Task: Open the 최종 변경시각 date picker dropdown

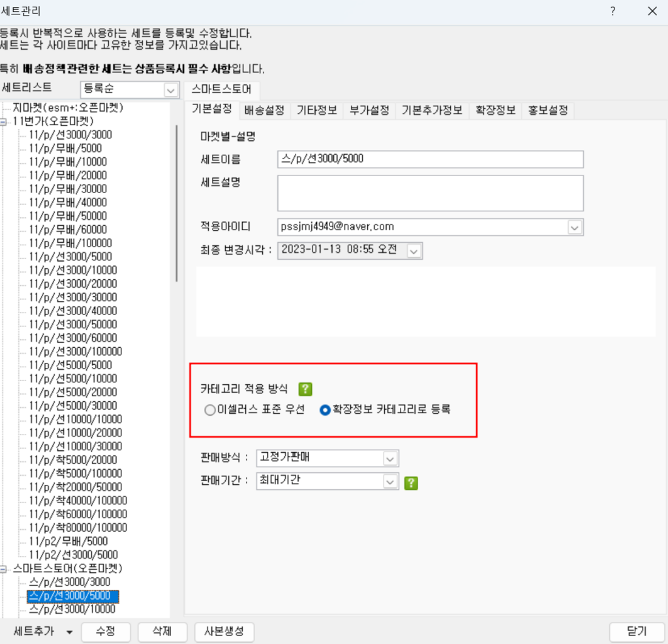Action: tap(413, 251)
